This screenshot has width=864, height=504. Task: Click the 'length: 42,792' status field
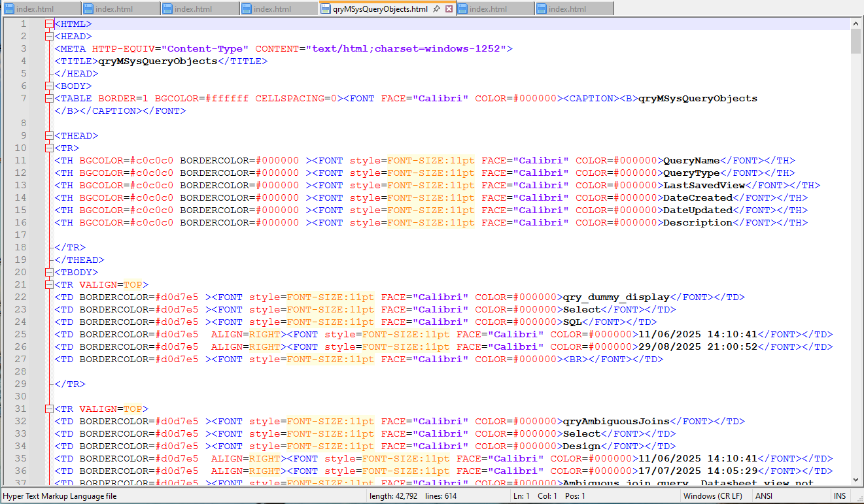(394, 496)
